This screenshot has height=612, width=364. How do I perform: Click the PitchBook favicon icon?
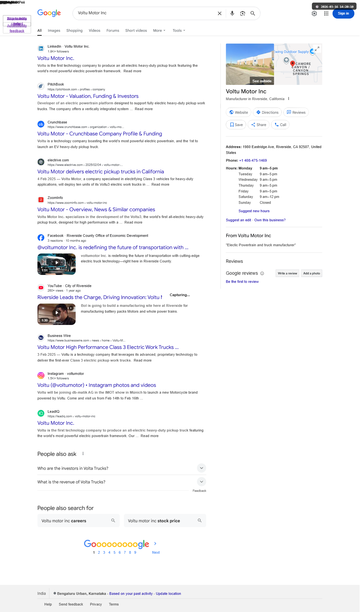(41, 86)
